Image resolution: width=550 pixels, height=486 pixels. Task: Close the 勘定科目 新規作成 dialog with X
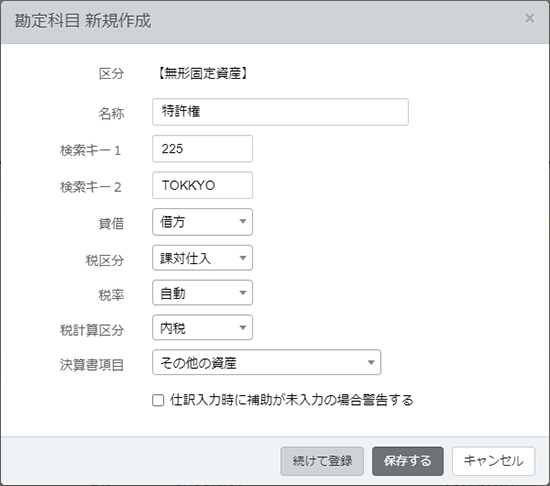529,18
